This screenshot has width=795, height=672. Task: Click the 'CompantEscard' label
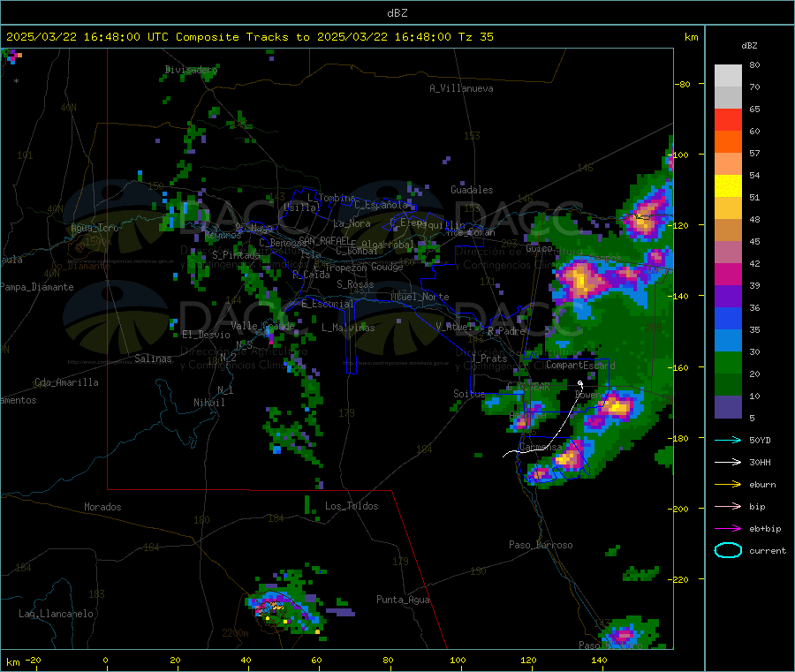click(580, 365)
